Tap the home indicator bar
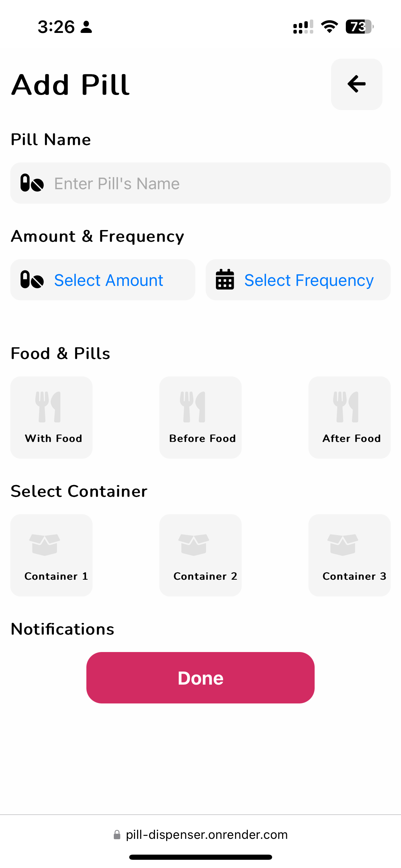The image size is (401, 868). (200, 857)
